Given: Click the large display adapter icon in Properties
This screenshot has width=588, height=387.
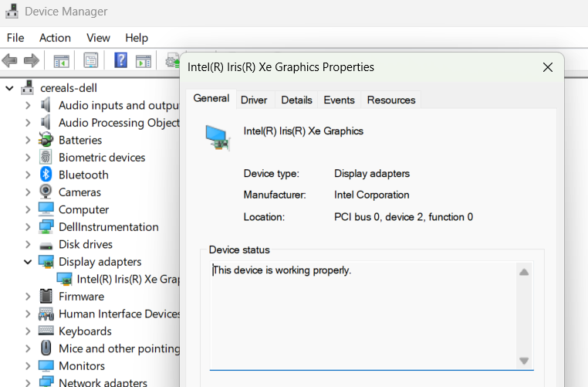Looking at the screenshot, I should tap(218, 137).
